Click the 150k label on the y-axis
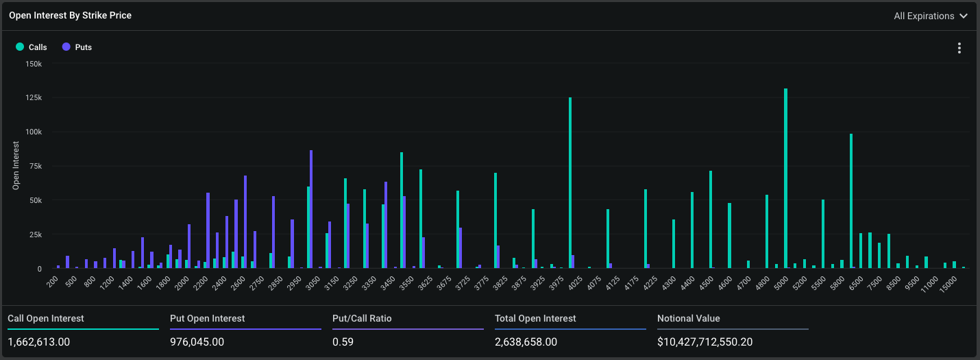Image resolution: width=980 pixels, height=360 pixels. [x=34, y=64]
